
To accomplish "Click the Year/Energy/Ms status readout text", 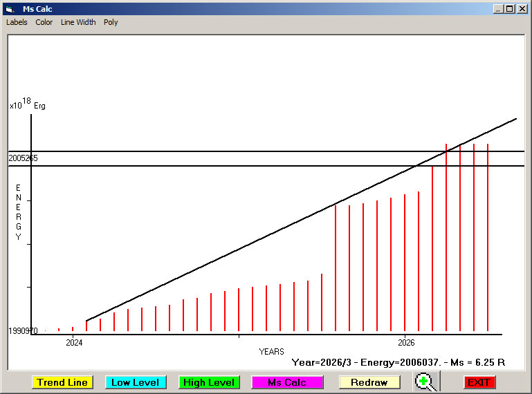I will click(398, 362).
